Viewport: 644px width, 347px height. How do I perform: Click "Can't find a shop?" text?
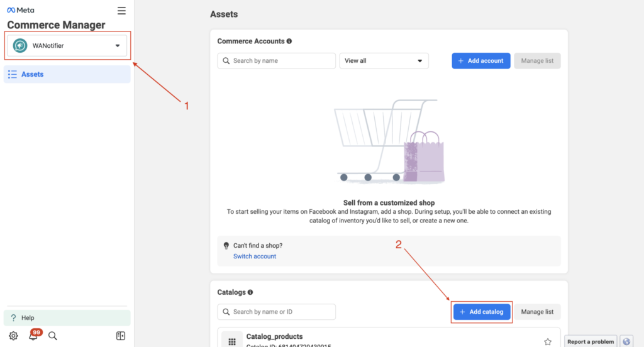coord(258,246)
